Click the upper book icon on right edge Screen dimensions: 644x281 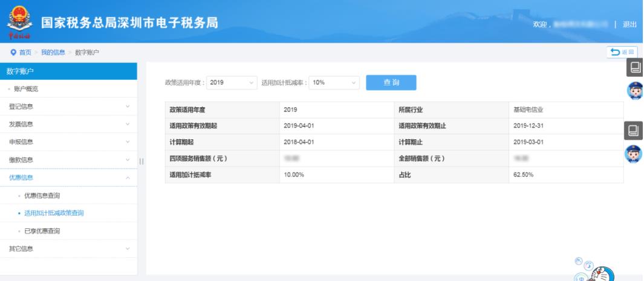[636, 67]
